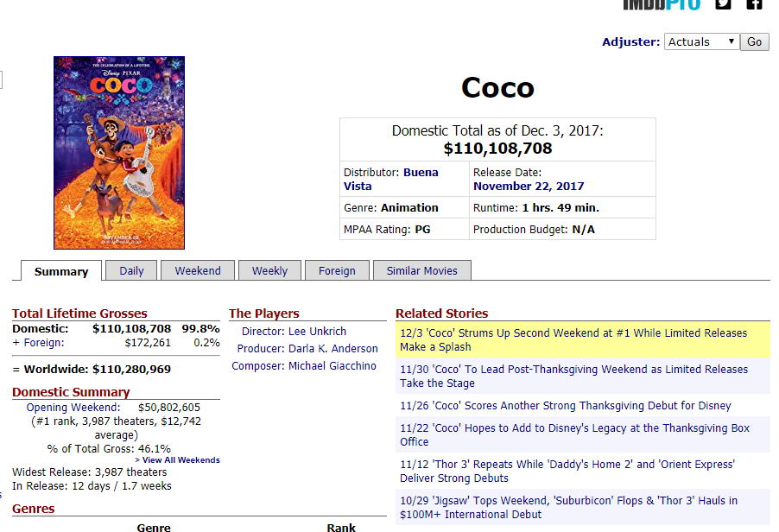Click the Twitter icon at top
779x532 pixels.
(x=724, y=3)
